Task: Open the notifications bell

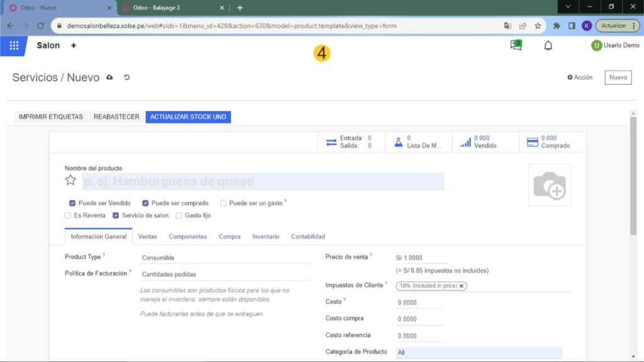Action: click(x=548, y=45)
